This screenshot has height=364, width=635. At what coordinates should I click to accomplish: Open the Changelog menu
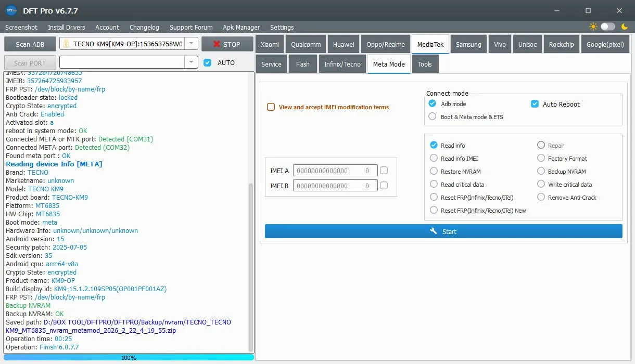pos(145,27)
